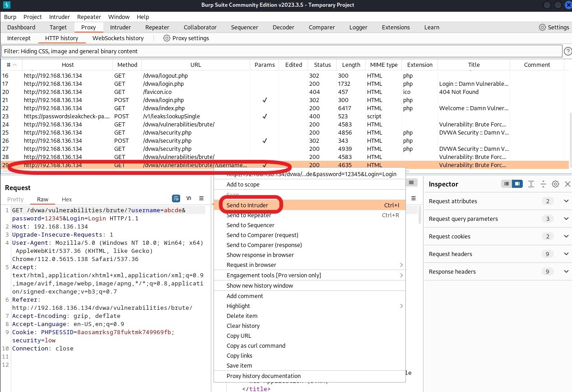572x392 pixels.
Task: Expand all Inspector sections icon
Action: click(x=531, y=184)
